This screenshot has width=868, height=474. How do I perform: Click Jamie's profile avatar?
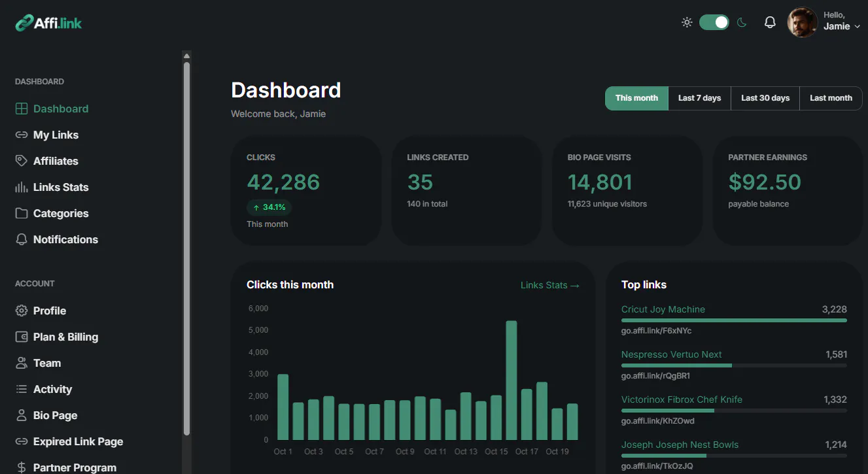tap(803, 22)
